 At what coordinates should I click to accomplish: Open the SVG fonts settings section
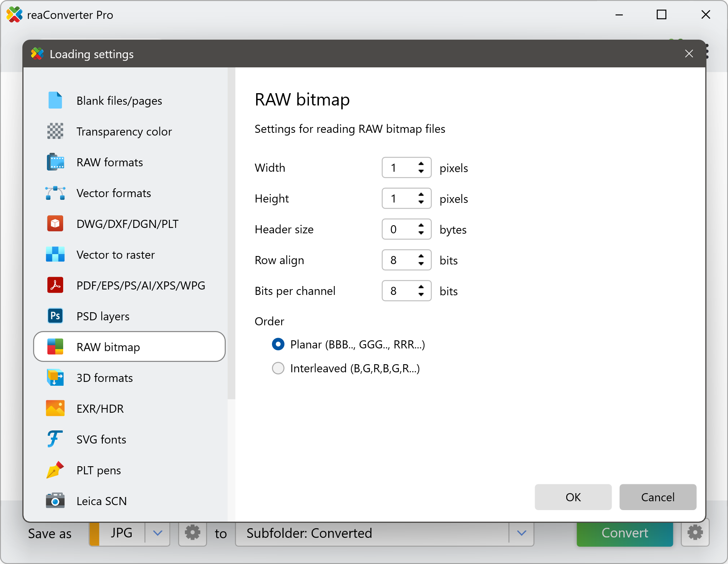101,439
